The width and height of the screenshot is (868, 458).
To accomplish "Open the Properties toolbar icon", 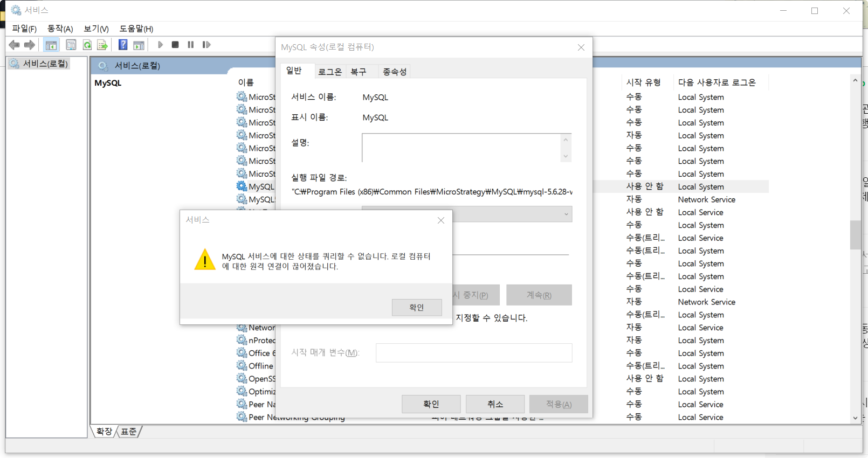I will pyautogui.click(x=71, y=45).
